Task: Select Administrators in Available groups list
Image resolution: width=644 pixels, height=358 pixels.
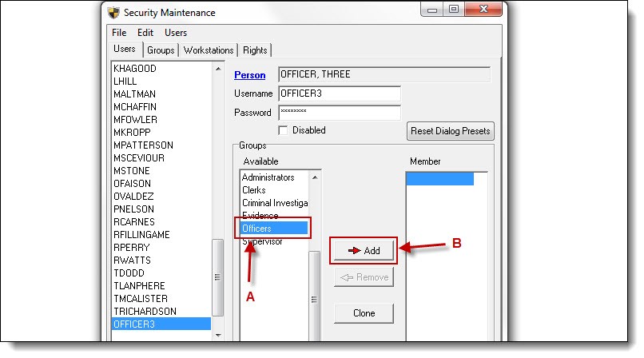Action: click(x=268, y=177)
